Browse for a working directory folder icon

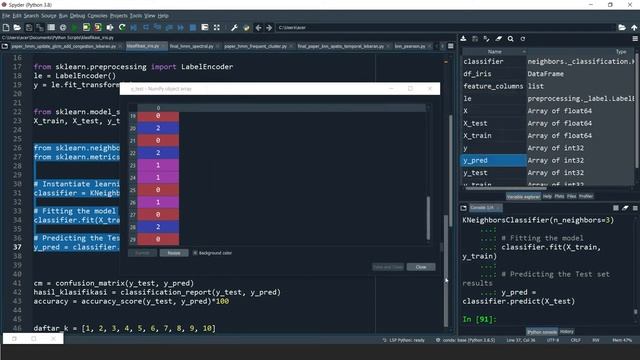click(x=622, y=27)
